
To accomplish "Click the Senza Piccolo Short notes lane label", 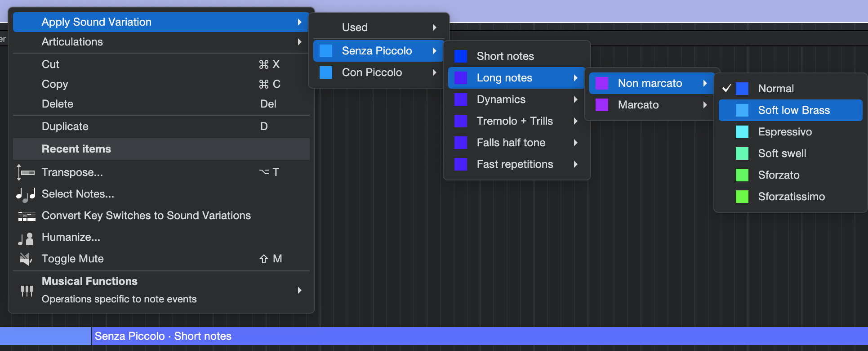I will click(x=163, y=336).
